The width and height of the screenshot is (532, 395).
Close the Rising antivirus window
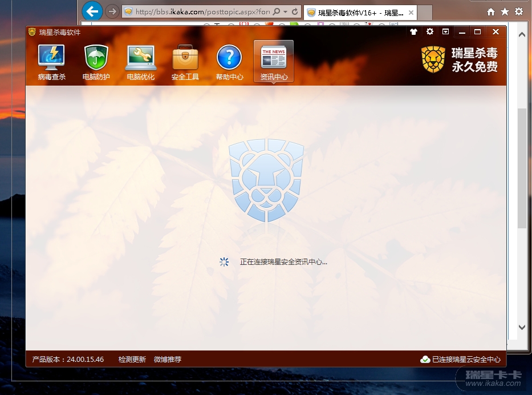[x=496, y=32]
